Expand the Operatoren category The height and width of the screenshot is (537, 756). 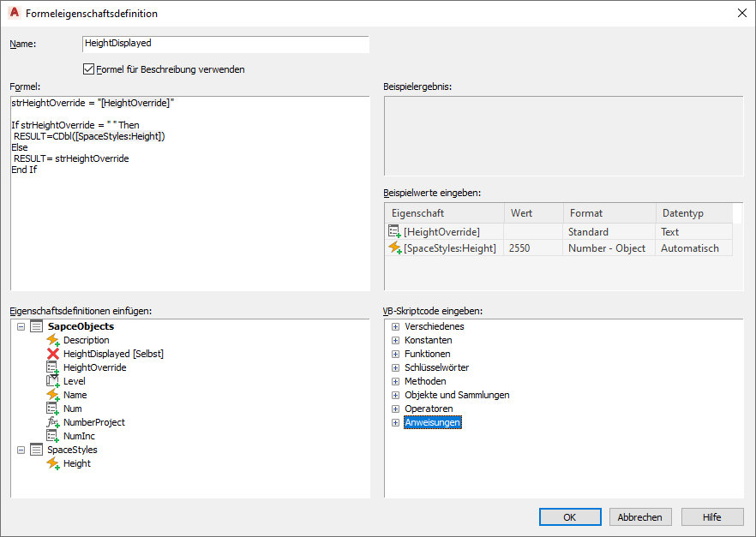pos(395,409)
